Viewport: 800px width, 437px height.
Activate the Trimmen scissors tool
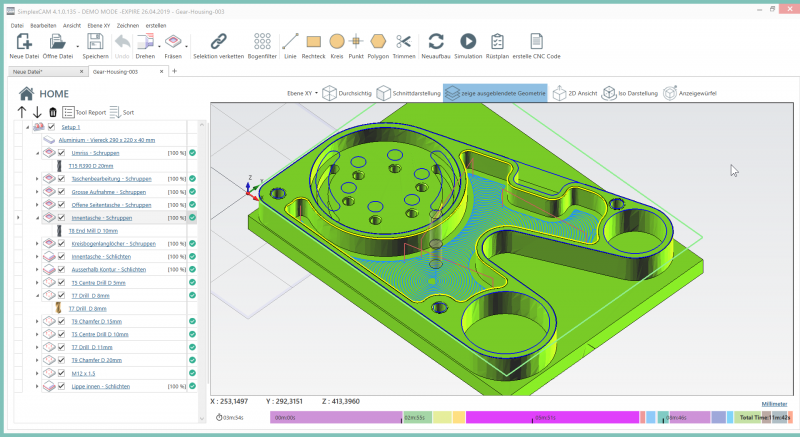point(404,46)
